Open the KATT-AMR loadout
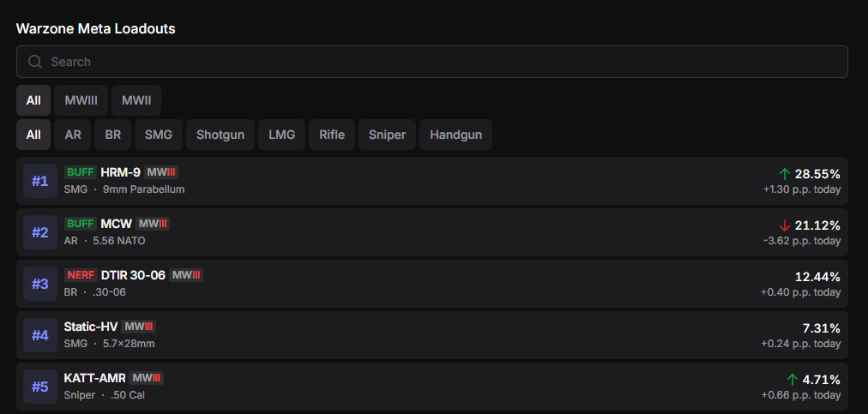Image resolution: width=868 pixels, height=414 pixels. tap(429, 387)
